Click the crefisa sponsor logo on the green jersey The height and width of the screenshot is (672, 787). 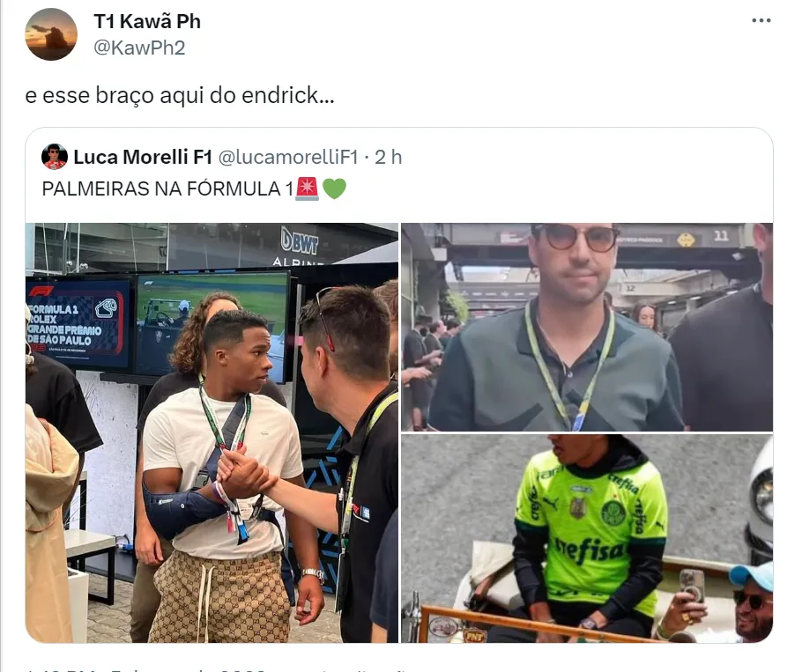[x=589, y=550]
